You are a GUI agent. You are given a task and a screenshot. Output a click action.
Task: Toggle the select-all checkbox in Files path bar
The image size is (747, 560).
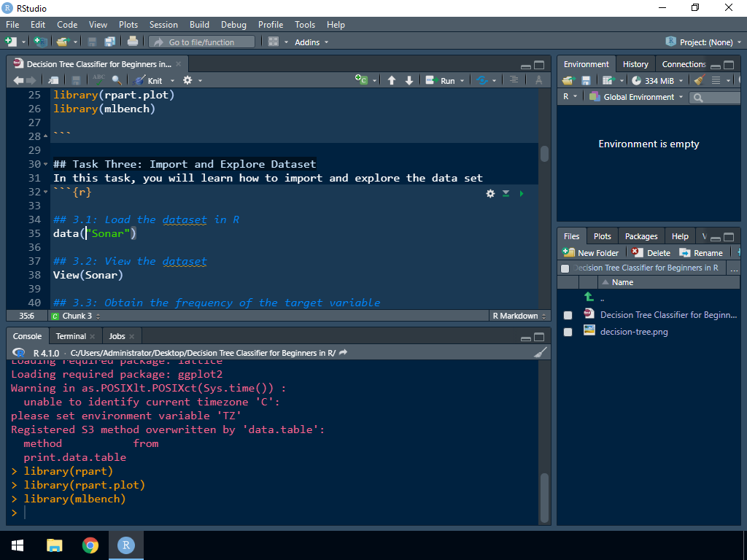click(x=565, y=268)
